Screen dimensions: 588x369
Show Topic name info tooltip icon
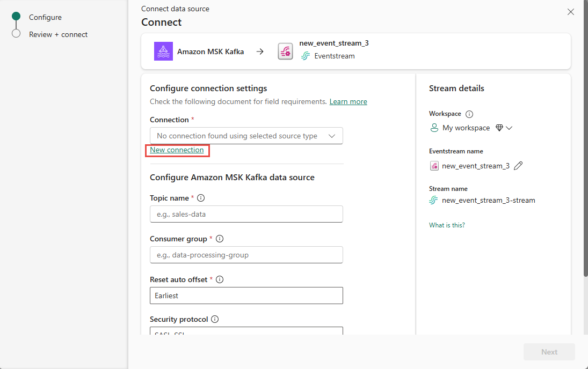coord(201,198)
